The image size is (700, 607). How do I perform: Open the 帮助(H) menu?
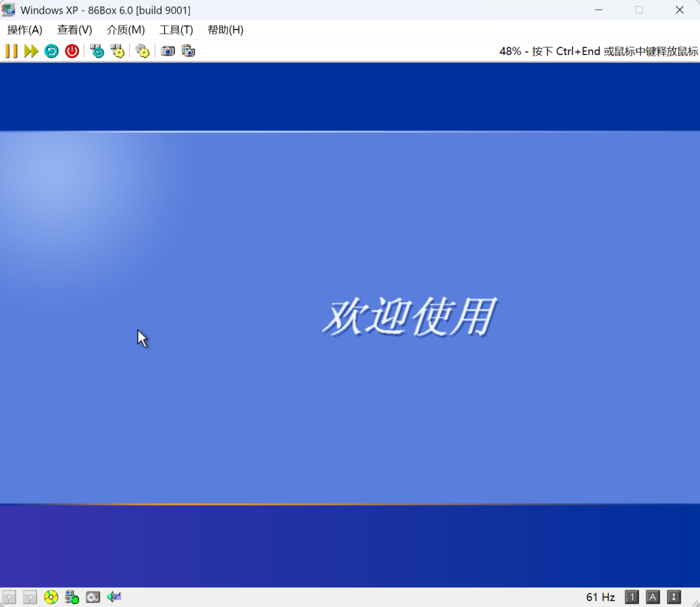[x=226, y=30]
